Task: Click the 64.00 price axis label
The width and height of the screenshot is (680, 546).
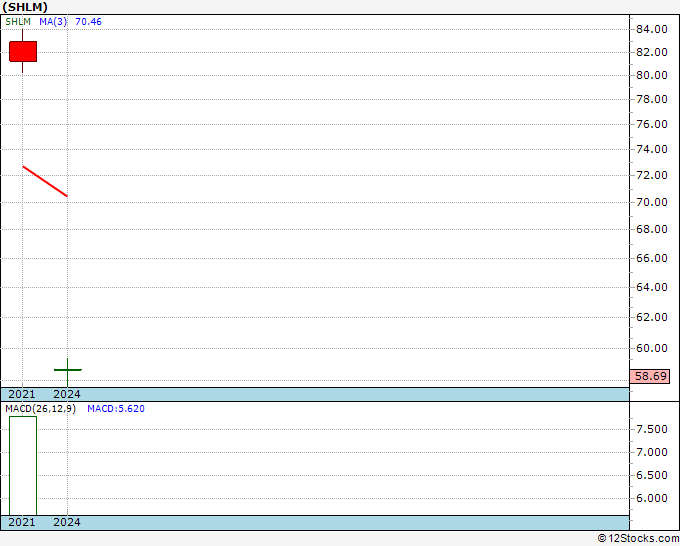Action: 651,288
